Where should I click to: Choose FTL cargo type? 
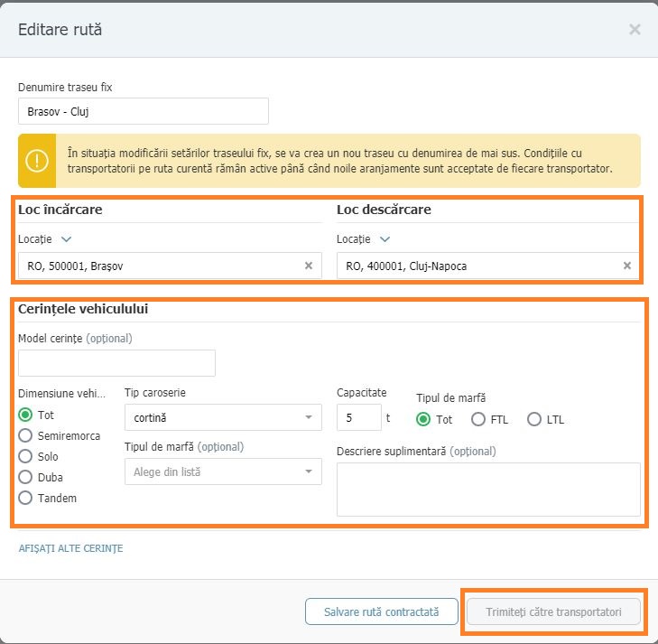coord(478,419)
